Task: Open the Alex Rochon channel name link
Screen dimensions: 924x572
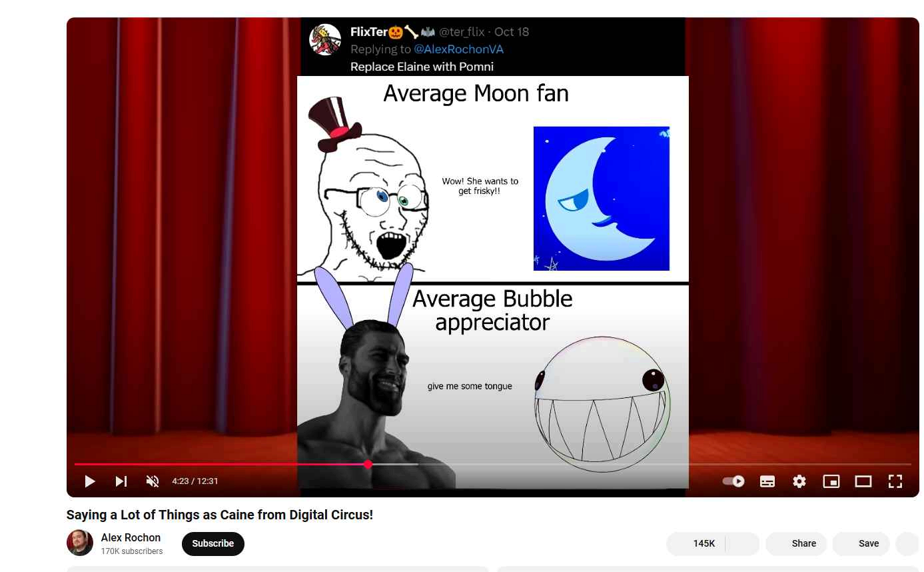Action: [x=131, y=537]
